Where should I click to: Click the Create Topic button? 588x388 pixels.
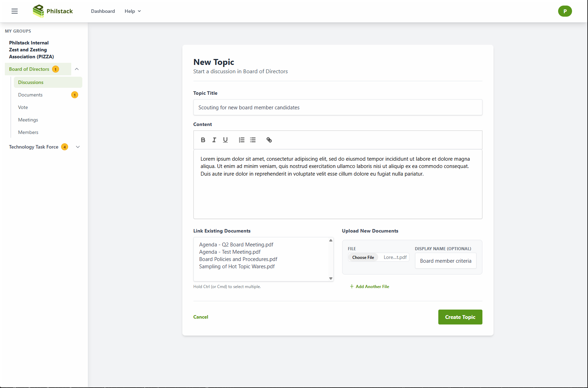click(x=460, y=317)
